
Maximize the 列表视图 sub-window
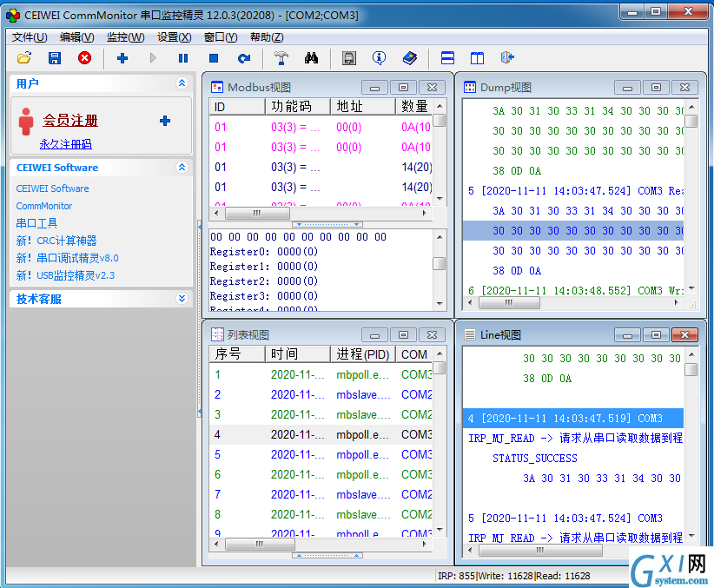403,334
